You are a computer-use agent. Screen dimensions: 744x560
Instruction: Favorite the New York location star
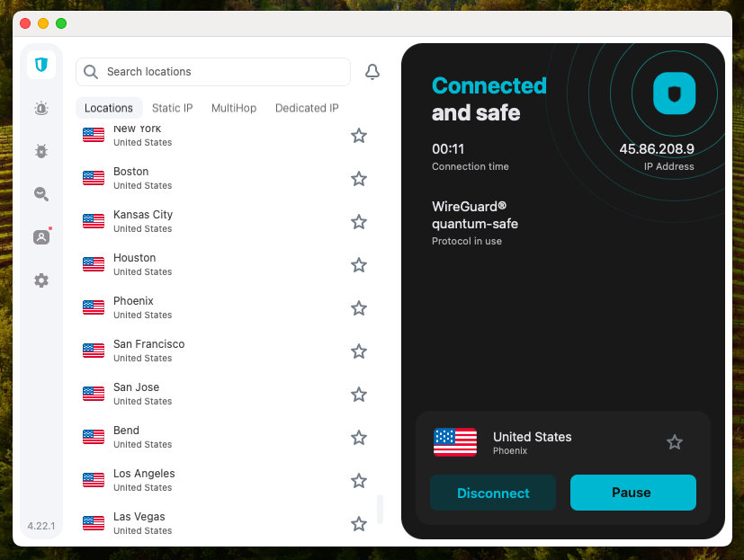(x=359, y=136)
